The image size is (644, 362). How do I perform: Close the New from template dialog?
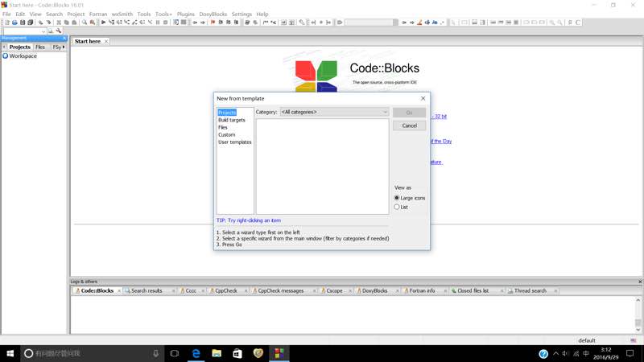coord(423,98)
